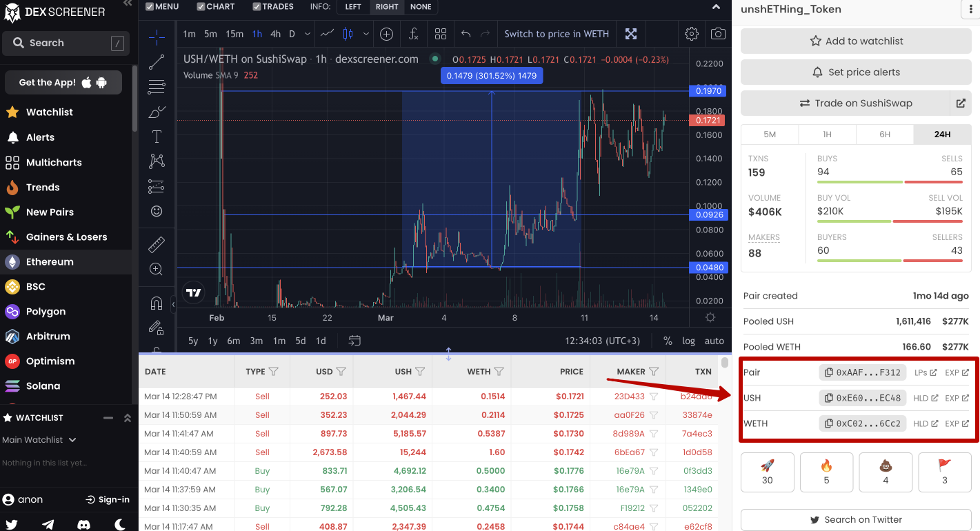
Task: Click the Add to watchlist button
Action: (856, 41)
